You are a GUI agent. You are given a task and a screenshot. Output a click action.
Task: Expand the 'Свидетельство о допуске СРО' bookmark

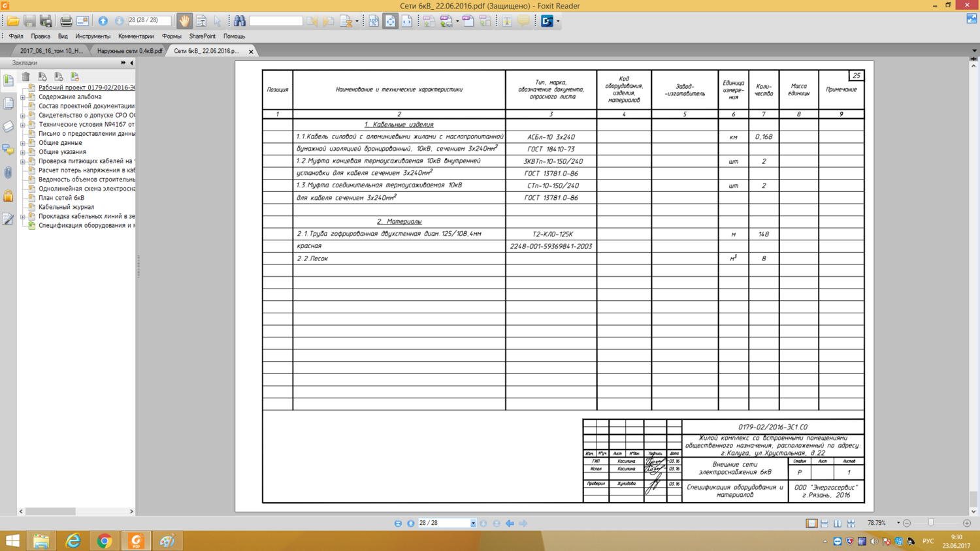pyautogui.click(x=23, y=116)
